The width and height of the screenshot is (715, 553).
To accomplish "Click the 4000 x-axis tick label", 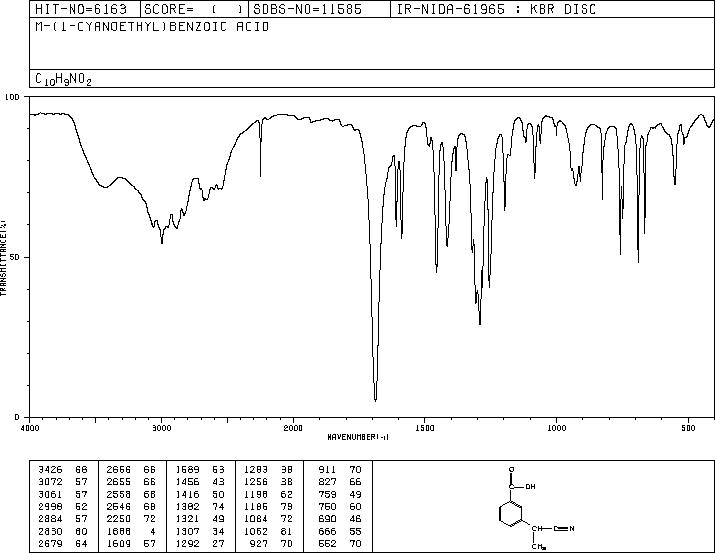I will point(30,428).
